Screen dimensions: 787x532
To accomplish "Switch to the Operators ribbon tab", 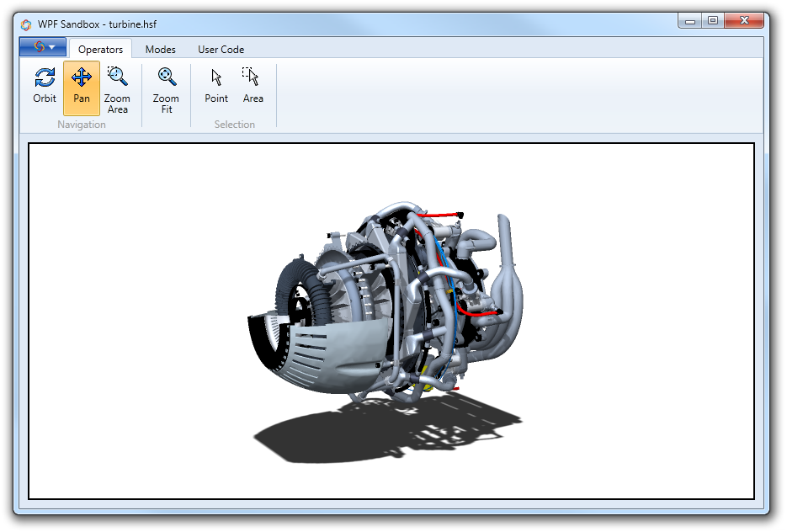I will 100,50.
